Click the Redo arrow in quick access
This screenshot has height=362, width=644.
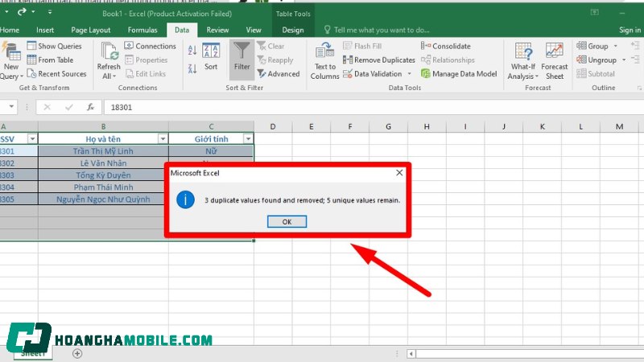point(22,12)
